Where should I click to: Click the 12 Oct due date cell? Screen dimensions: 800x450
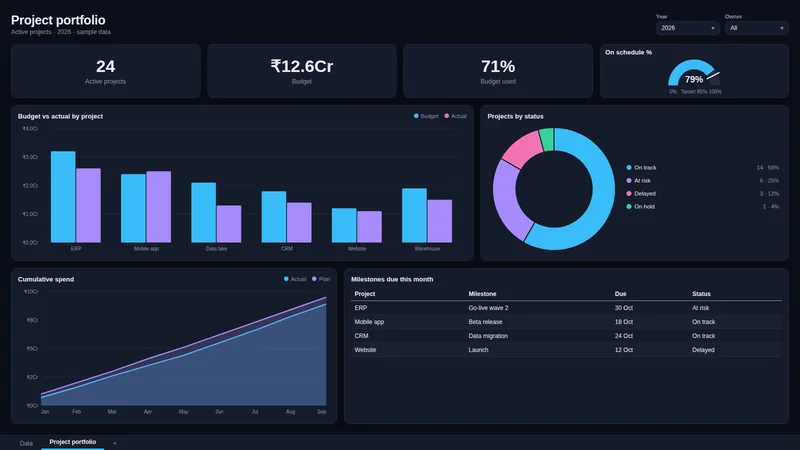pos(623,350)
